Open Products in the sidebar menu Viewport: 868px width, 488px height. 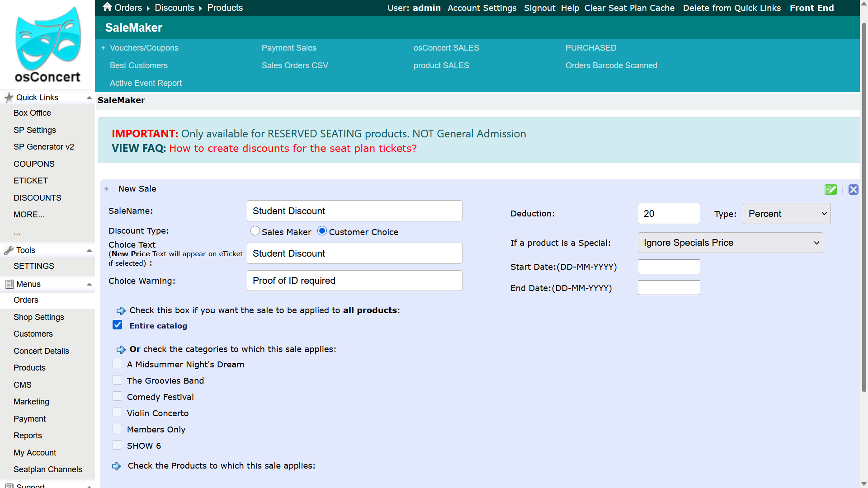pyautogui.click(x=29, y=368)
